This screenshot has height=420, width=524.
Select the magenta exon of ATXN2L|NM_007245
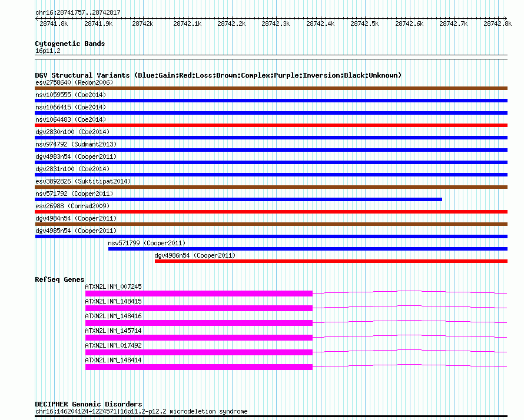(199, 294)
